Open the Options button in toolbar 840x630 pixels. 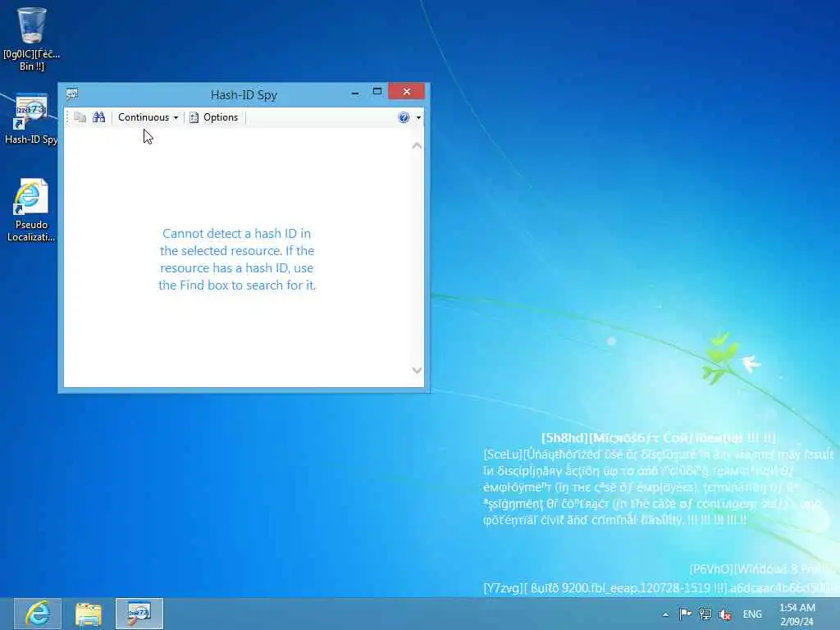[x=214, y=117]
